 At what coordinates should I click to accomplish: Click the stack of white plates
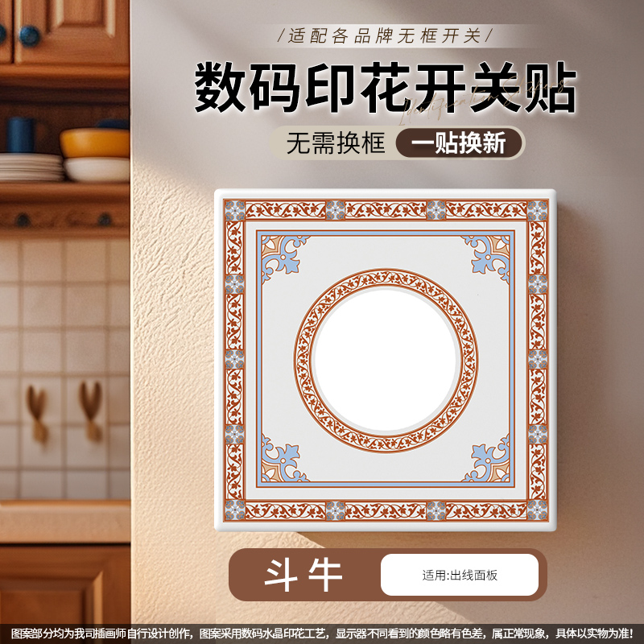(31, 167)
